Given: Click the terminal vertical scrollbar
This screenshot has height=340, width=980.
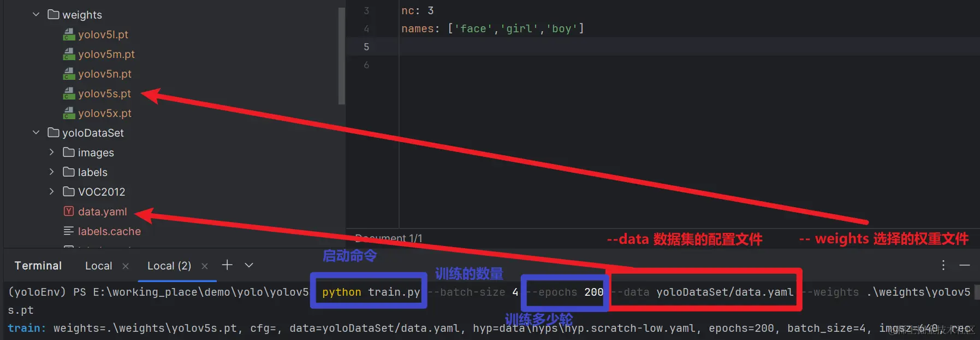Looking at the screenshot, I should click(x=977, y=292).
